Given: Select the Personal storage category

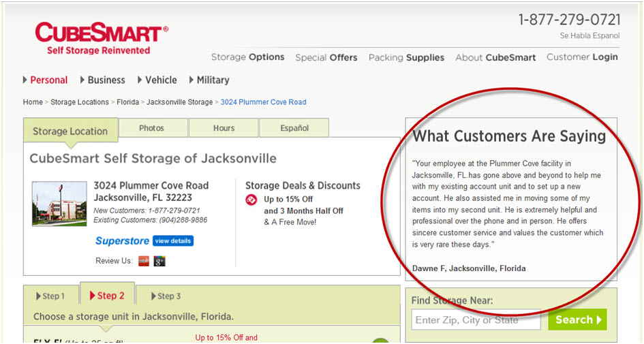Looking at the screenshot, I should pos(45,80).
